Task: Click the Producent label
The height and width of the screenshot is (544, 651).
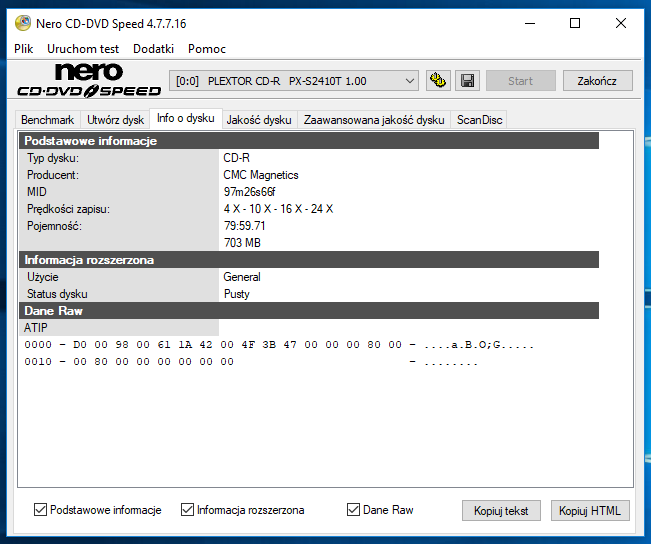Action: point(53,175)
